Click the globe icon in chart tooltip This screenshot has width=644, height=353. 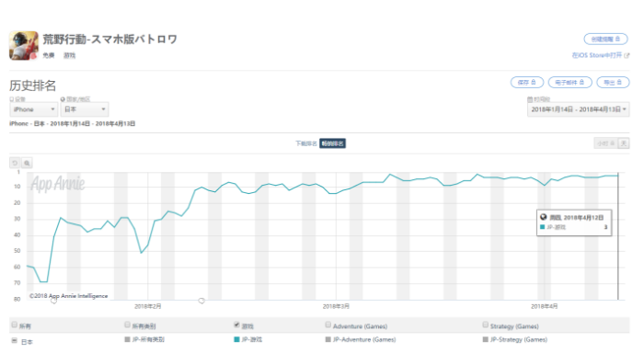(x=544, y=217)
